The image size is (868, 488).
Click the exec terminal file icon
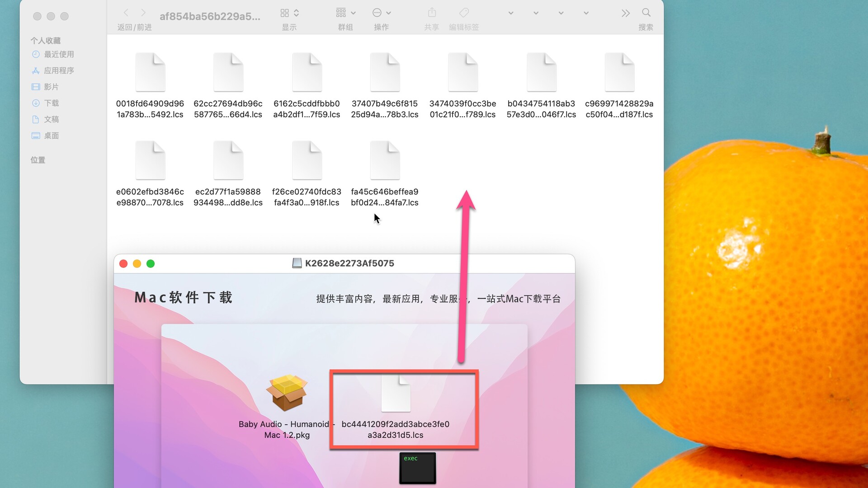[418, 469]
